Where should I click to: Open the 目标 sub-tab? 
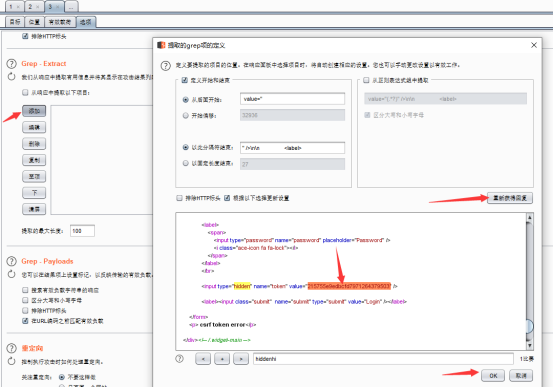coord(15,22)
